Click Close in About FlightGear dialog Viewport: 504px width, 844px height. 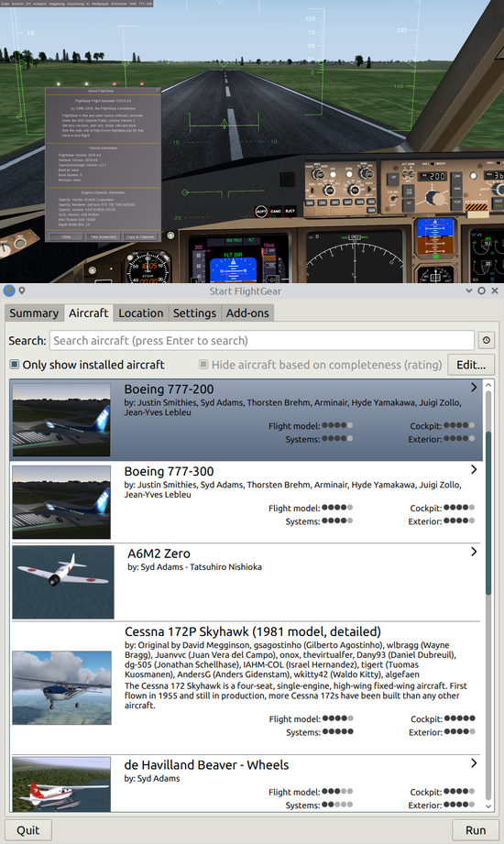click(x=66, y=236)
